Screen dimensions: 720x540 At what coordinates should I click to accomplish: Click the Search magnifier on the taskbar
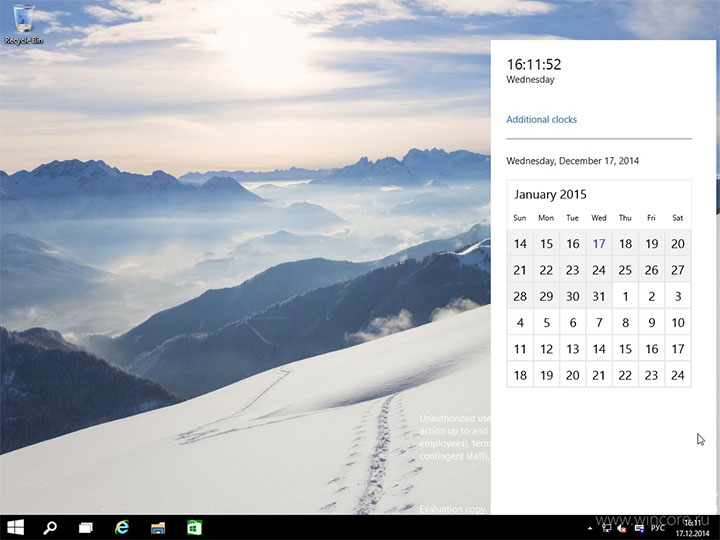click(x=50, y=527)
